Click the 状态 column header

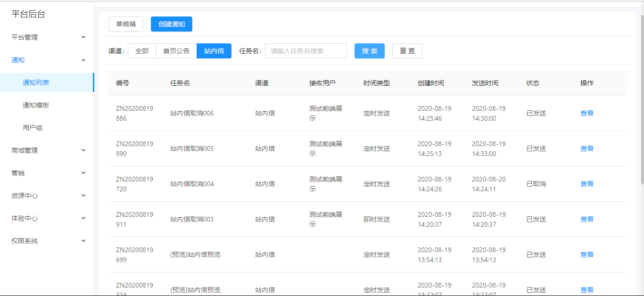533,83
